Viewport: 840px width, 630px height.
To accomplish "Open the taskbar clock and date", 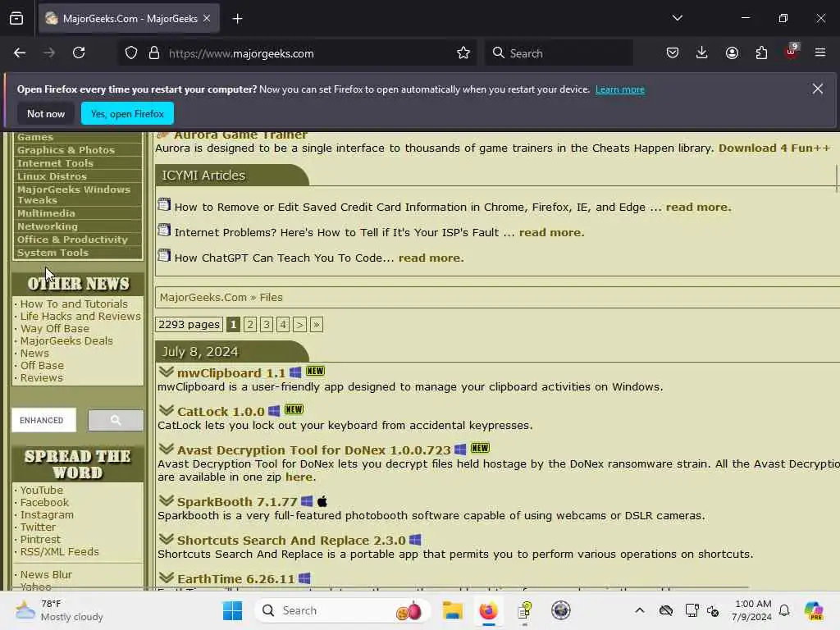I will coord(751,610).
